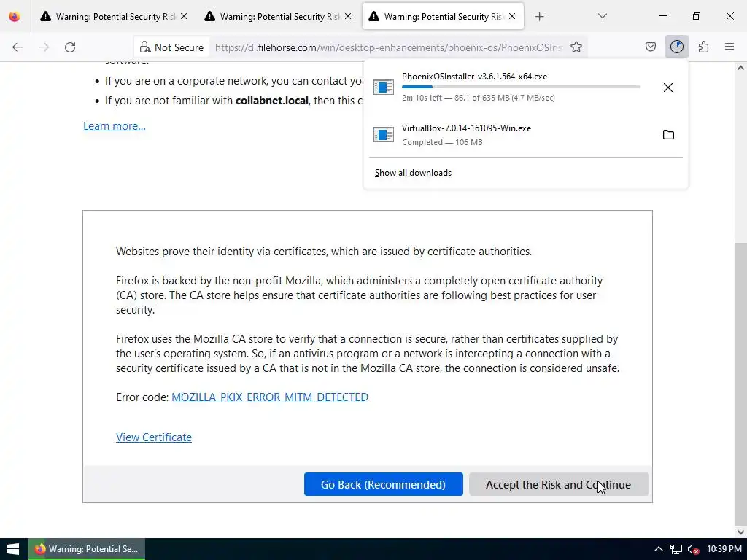Click the PhoenixOSInstaller download progress bar
Image resolution: width=747 pixels, height=560 pixels.
tap(521, 87)
